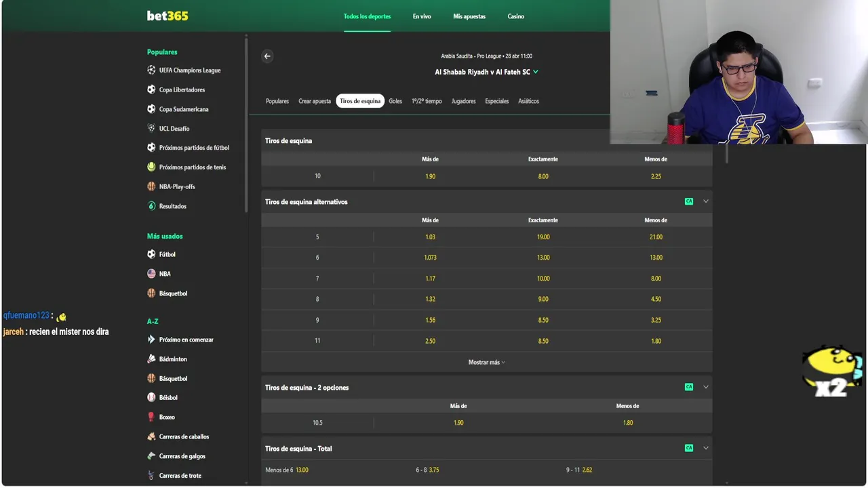Open Mis apuestas
The height and width of the screenshot is (488, 868).
[469, 16]
